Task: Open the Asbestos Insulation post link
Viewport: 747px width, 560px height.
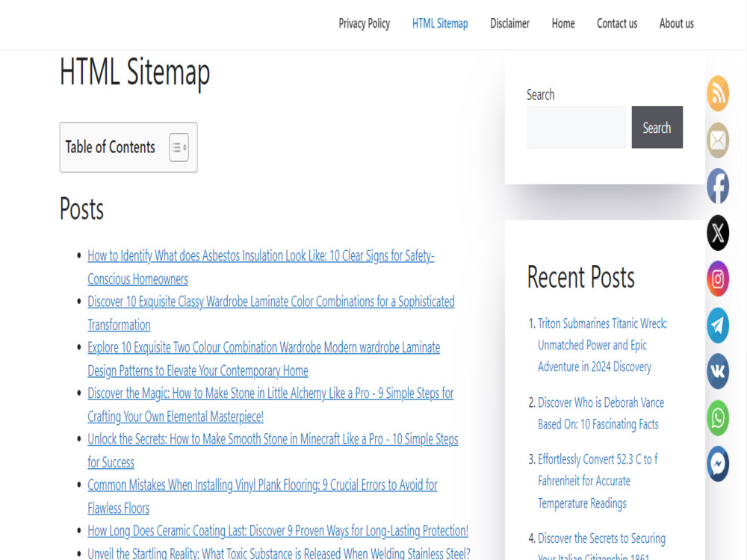Action: [261, 267]
